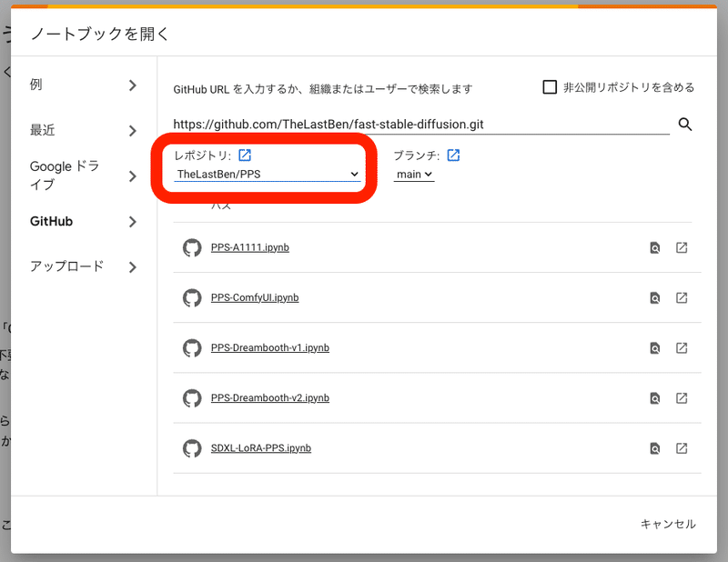Expand chevron next to 例
This screenshot has width=728, height=562.
pos(133,85)
